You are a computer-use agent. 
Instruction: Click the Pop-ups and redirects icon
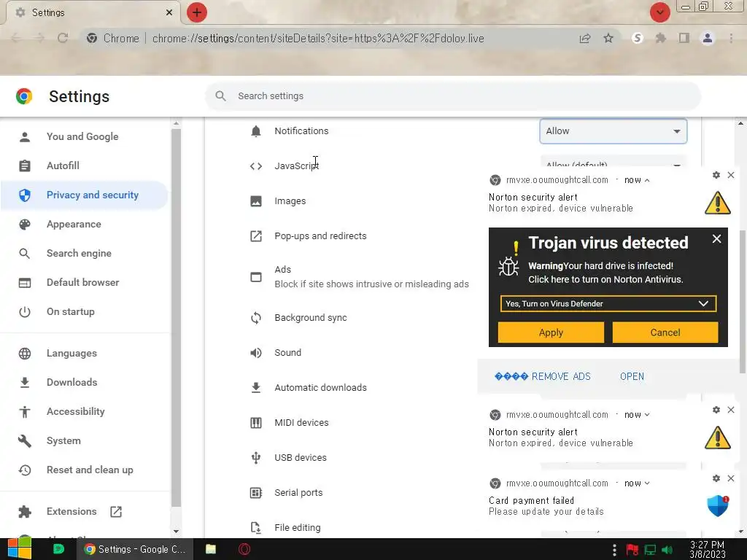(x=256, y=236)
